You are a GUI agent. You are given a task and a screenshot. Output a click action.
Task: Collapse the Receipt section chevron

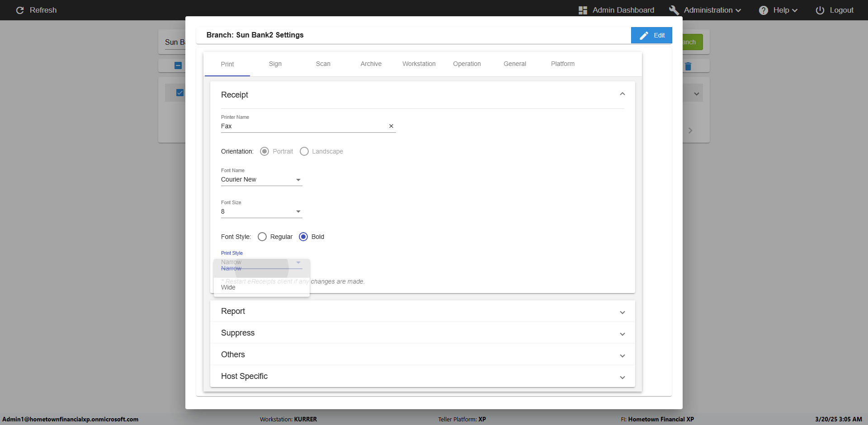click(622, 94)
